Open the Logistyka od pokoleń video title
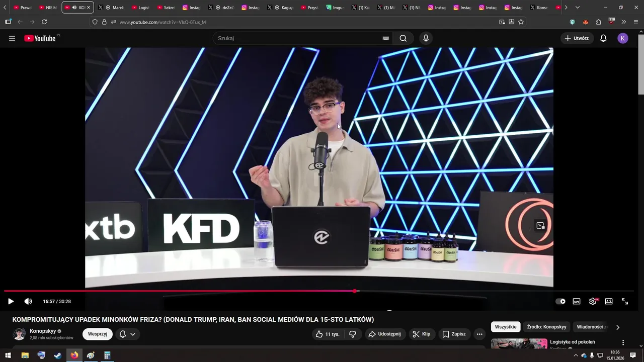This screenshot has width=644, height=362. (x=572, y=342)
